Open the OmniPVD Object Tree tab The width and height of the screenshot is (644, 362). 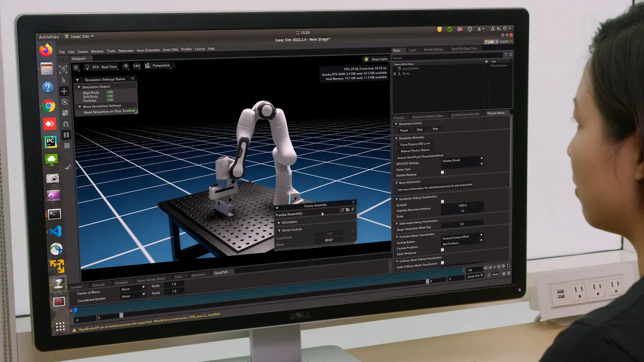point(464,49)
